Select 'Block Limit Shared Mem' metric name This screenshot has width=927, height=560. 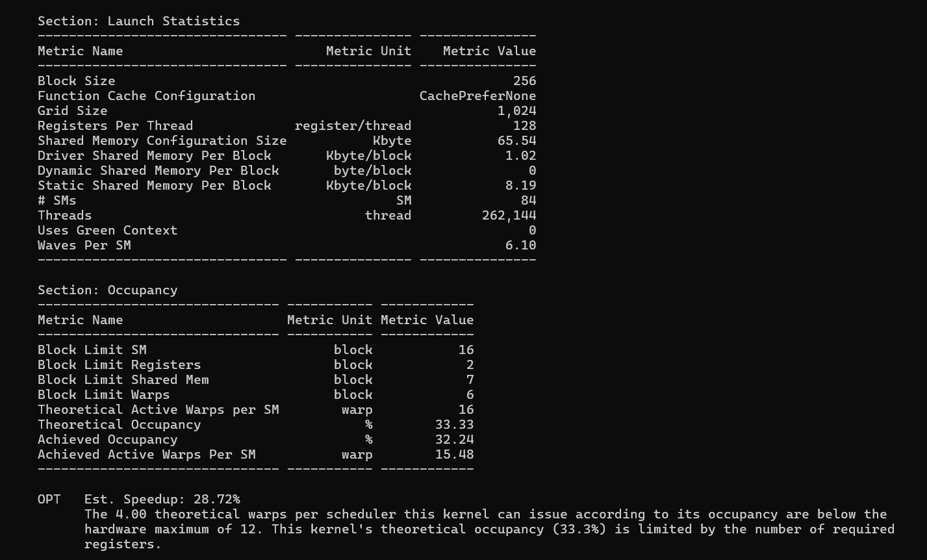[x=123, y=380]
